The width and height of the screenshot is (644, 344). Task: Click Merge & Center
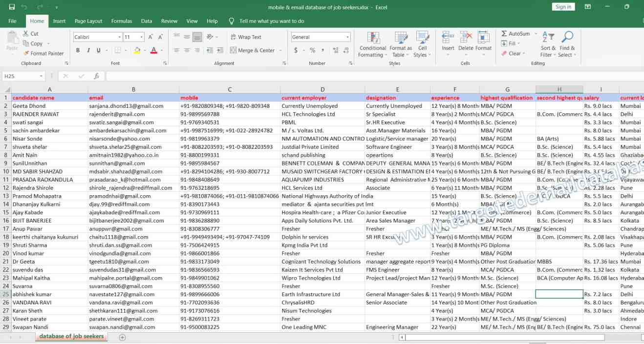pos(252,50)
